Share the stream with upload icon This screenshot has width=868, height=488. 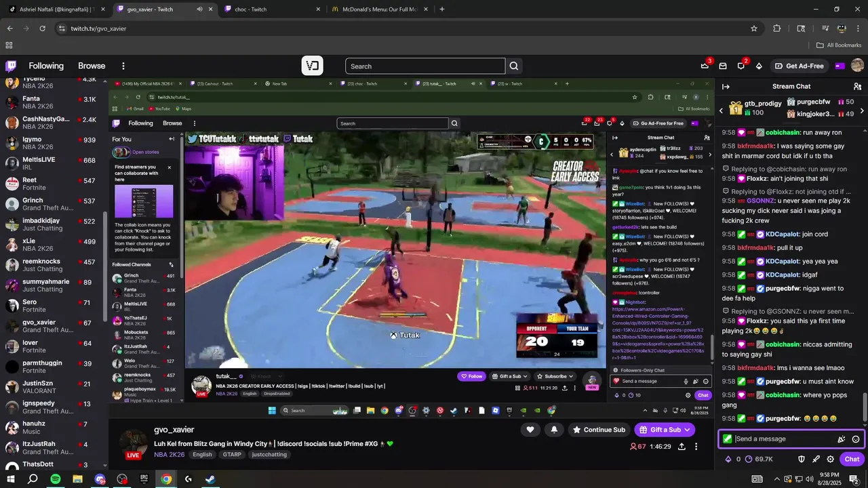pos(682,447)
